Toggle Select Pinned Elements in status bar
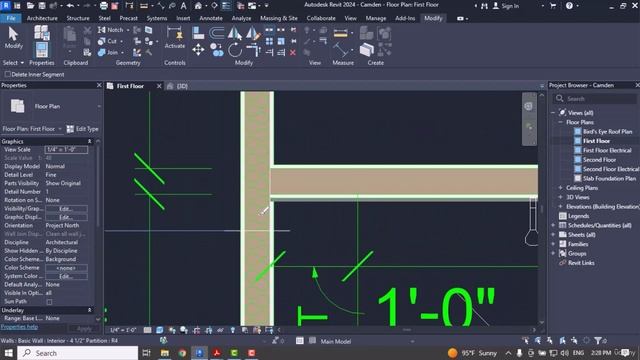The height and width of the screenshot is (360, 640). click(x=550, y=340)
